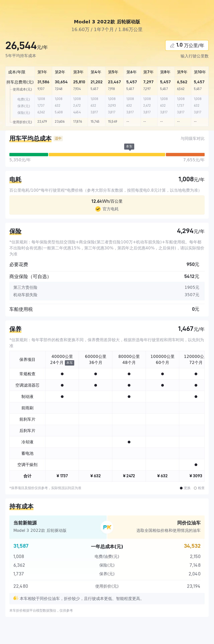Click the 34,532 yearly cost for the petrol car

click(192, 546)
